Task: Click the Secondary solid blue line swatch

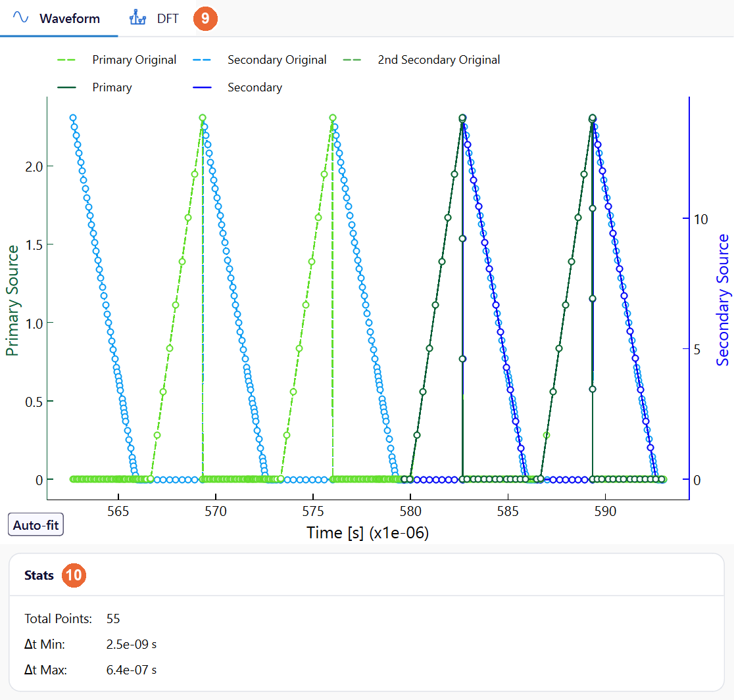Action: 202,87
